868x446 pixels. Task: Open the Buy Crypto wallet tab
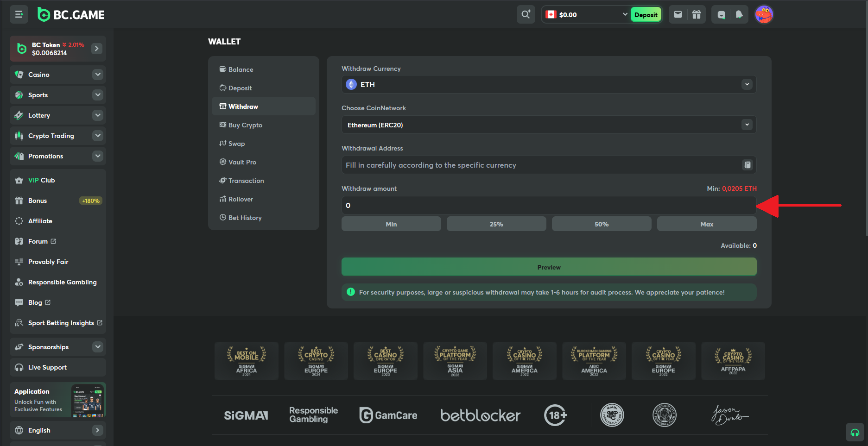[264, 125]
